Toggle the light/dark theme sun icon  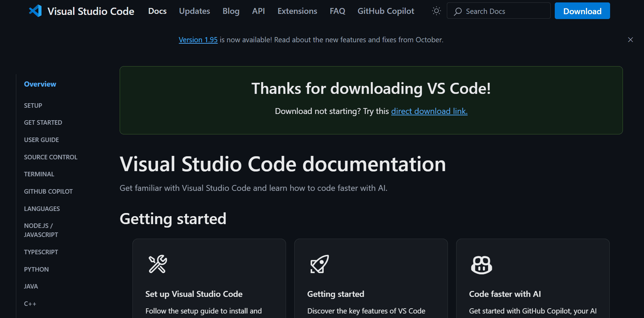[x=436, y=11]
